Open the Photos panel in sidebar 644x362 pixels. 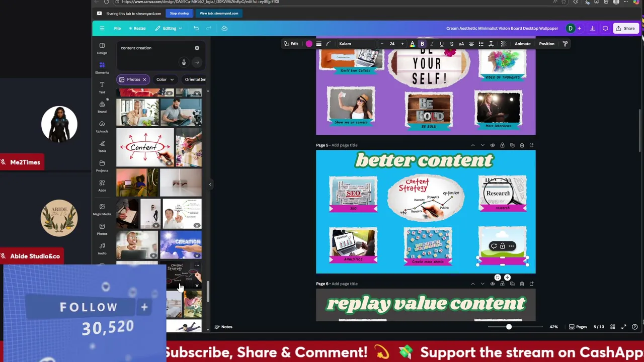coord(102,229)
